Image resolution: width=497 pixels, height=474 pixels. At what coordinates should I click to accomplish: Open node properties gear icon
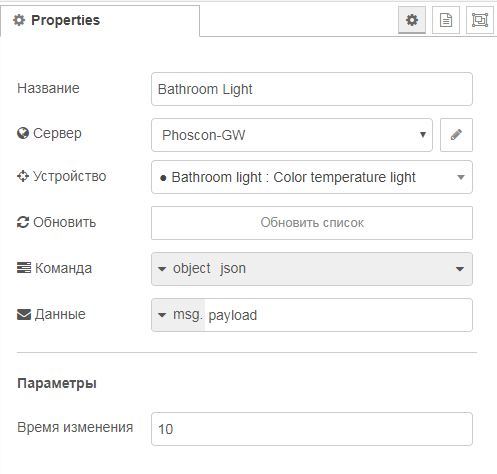412,20
